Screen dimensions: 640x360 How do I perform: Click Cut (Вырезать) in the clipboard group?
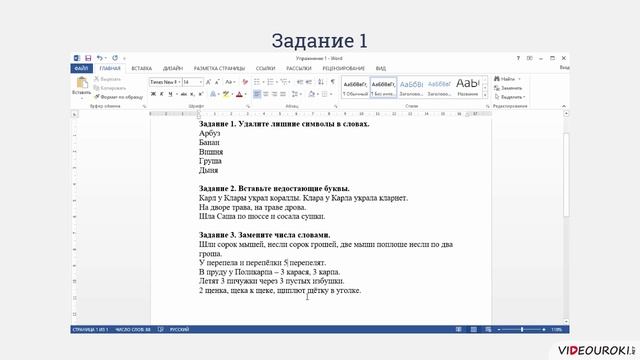107,79
